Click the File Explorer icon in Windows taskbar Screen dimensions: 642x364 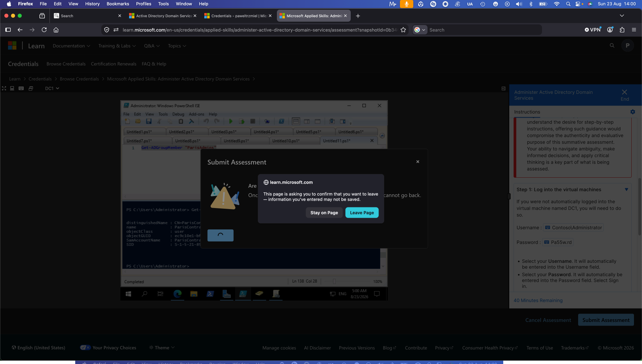click(194, 294)
